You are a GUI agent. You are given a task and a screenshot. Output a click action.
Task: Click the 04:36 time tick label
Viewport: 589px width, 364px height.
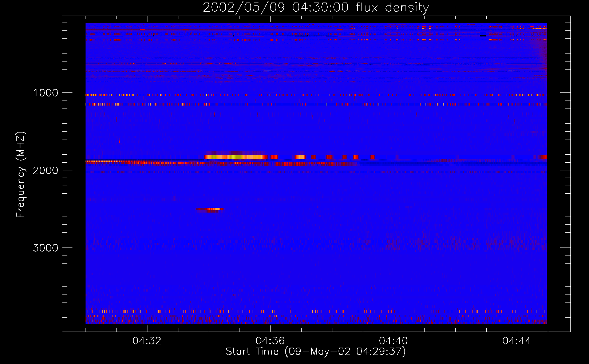click(x=270, y=341)
